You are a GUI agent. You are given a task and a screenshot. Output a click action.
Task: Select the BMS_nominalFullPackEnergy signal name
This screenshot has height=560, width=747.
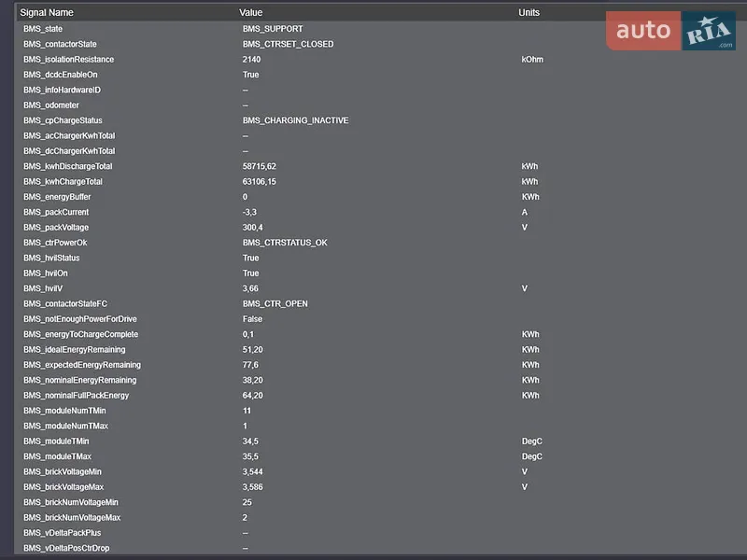click(77, 395)
